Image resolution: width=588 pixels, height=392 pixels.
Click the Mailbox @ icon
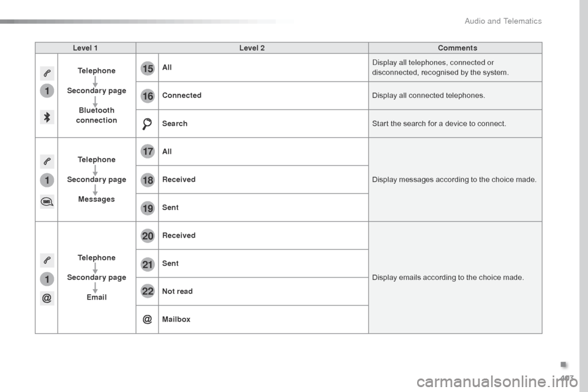(148, 319)
